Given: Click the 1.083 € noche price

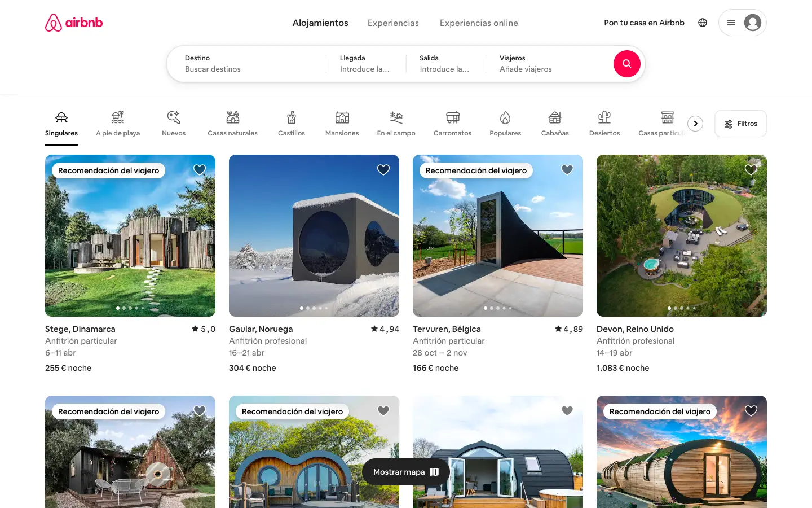Looking at the screenshot, I should pyautogui.click(x=623, y=368).
